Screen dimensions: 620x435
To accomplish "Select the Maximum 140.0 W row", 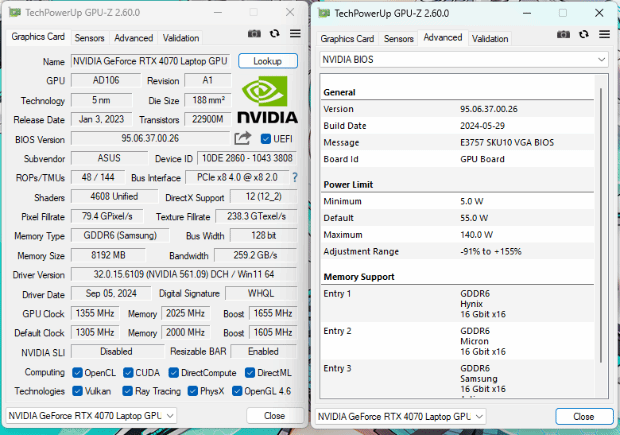I will pyautogui.click(x=457, y=235).
